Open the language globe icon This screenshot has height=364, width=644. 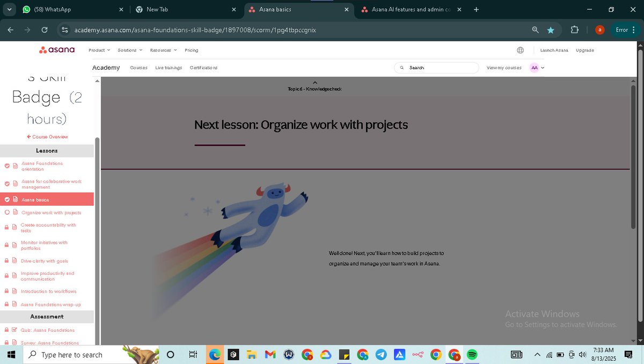click(x=520, y=50)
